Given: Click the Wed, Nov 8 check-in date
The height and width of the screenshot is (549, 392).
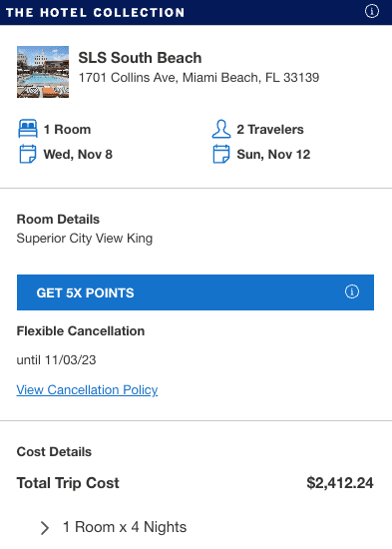Looking at the screenshot, I should pos(78,155).
